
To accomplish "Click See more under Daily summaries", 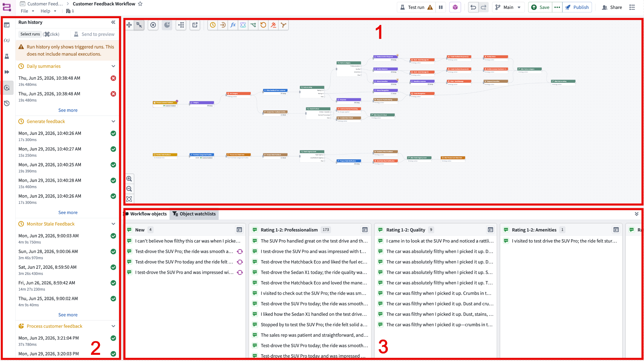I will tap(68, 110).
